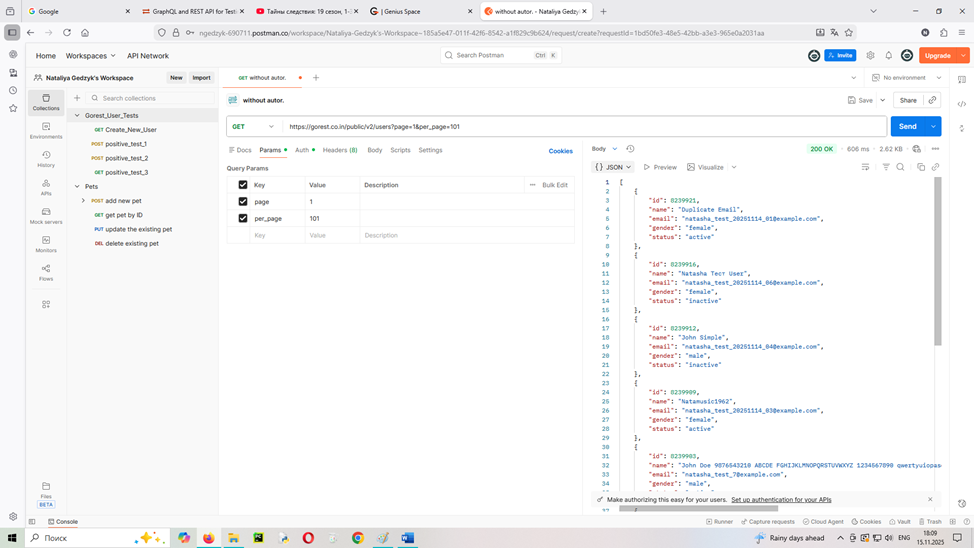Toggle the select-all params header checkbox
Screen dimensions: 974x548
point(243,185)
